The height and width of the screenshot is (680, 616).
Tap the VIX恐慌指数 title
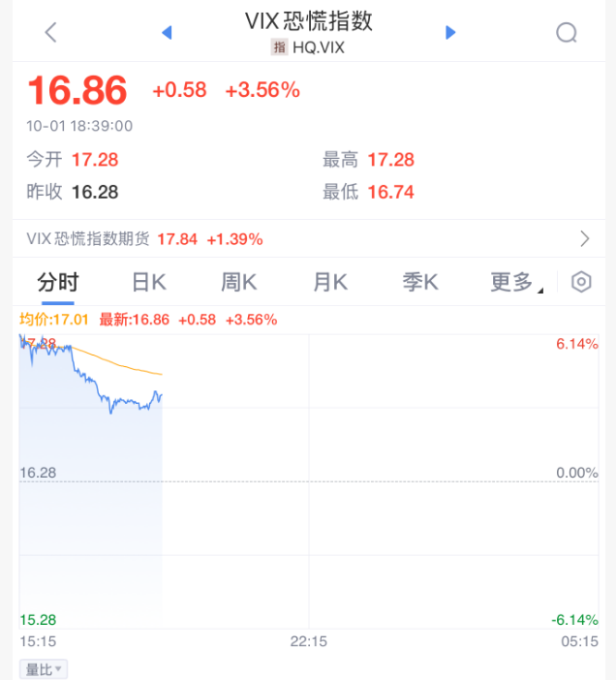tap(309, 21)
